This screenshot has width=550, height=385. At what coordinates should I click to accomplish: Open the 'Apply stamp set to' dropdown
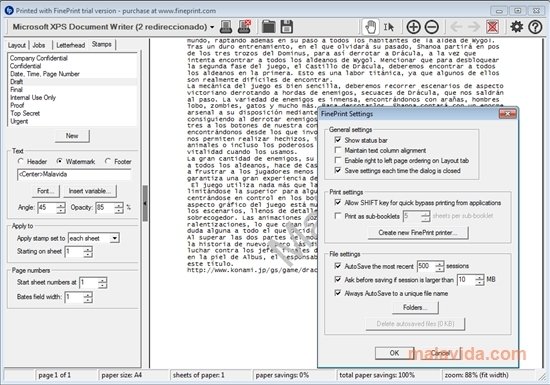click(114, 238)
